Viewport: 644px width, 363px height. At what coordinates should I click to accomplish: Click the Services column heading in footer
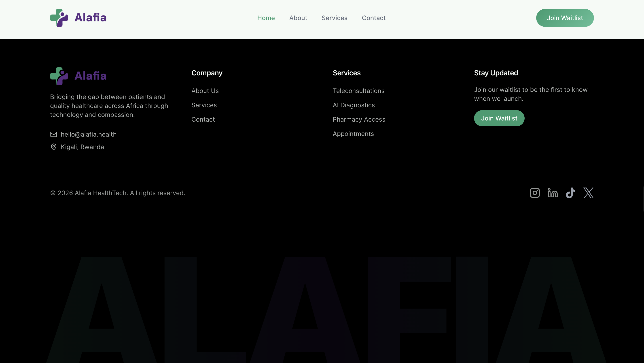[347, 73]
